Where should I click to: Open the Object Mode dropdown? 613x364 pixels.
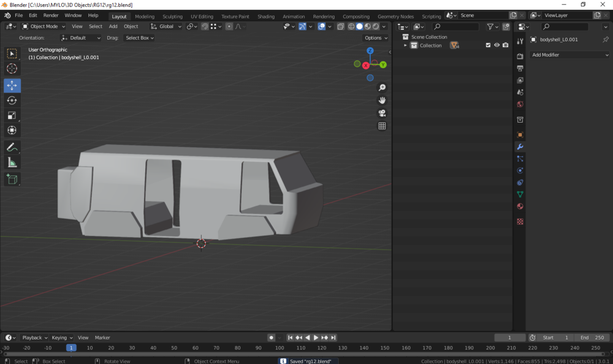tap(44, 26)
